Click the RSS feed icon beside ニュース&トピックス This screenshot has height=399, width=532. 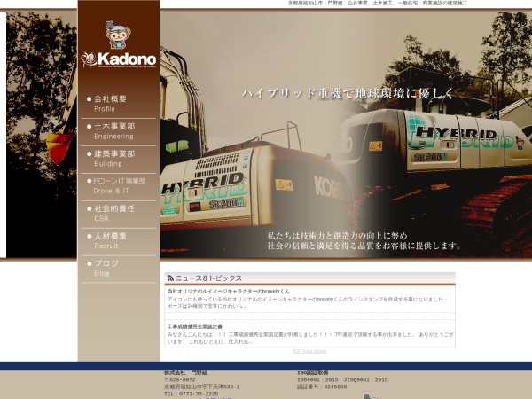pyautogui.click(x=170, y=278)
